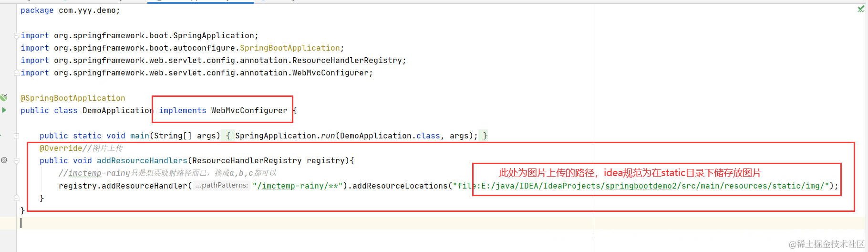Click the green inspection checkmark in the editor's top-right corner
Viewport: 868px width, 252px height.
[861, 9]
